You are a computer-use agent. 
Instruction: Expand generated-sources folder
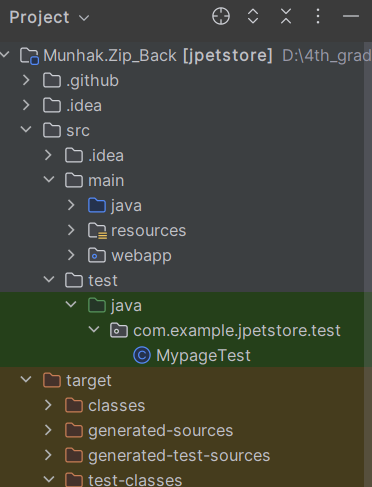48,430
